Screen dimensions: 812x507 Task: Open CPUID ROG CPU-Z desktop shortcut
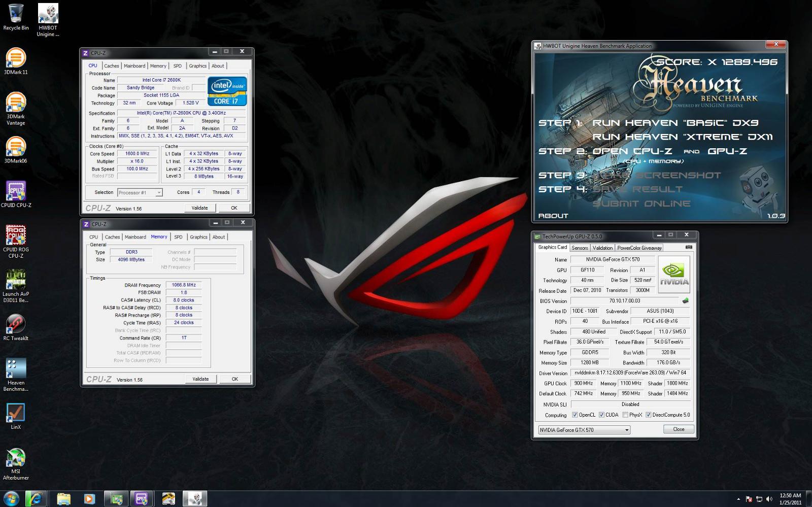16,242
